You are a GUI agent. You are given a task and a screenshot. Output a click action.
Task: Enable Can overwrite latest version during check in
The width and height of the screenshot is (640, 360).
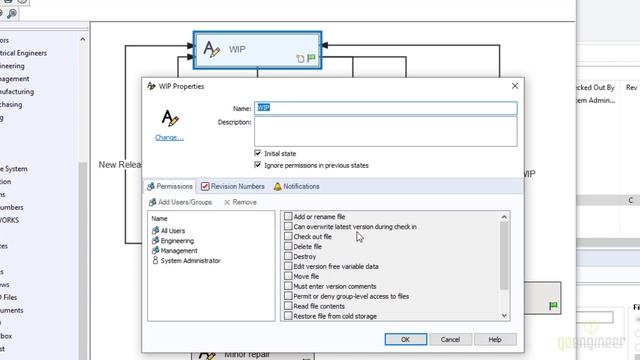288,227
